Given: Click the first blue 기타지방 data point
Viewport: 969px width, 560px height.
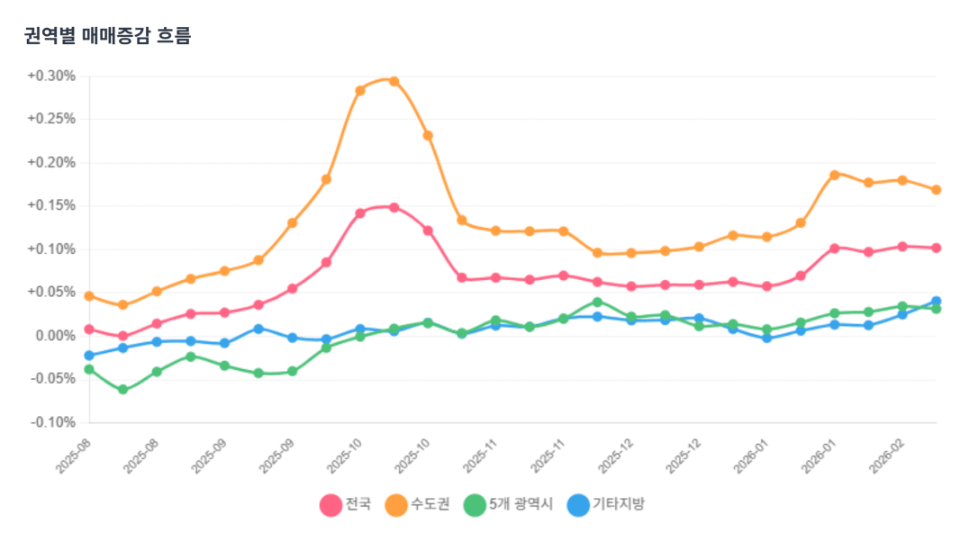Looking at the screenshot, I should (89, 356).
